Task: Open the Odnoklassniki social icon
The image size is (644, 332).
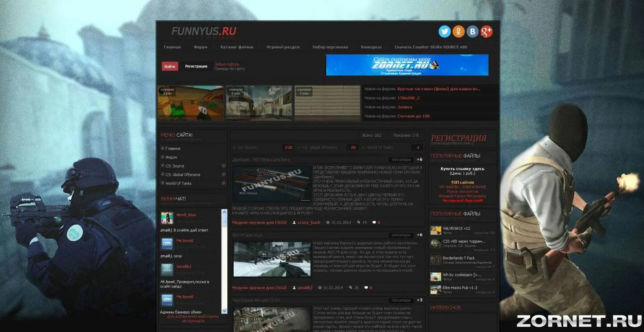Action: (x=459, y=31)
